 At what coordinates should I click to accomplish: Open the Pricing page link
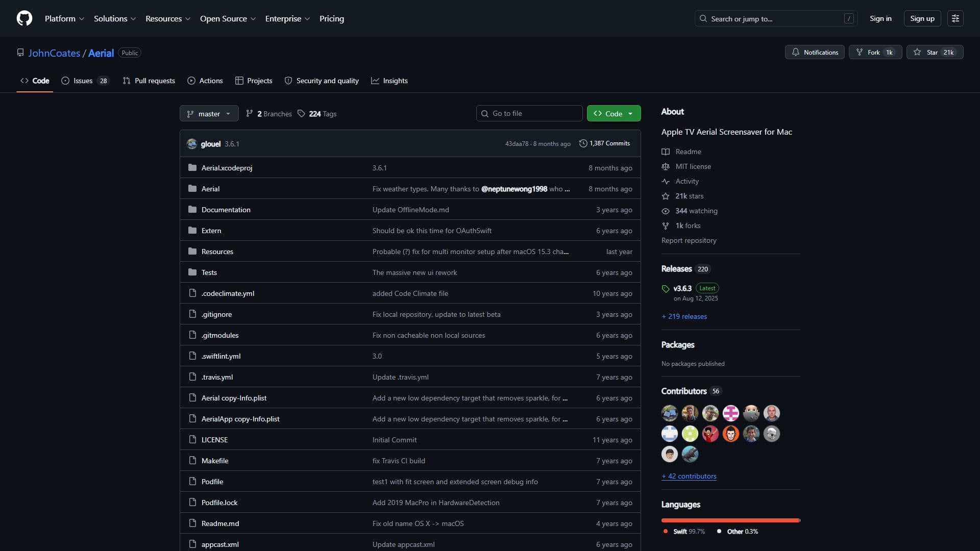[x=332, y=18]
